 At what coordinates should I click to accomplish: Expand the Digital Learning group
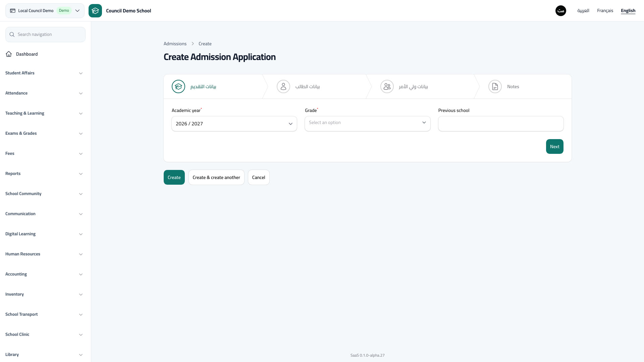coord(44,234)
